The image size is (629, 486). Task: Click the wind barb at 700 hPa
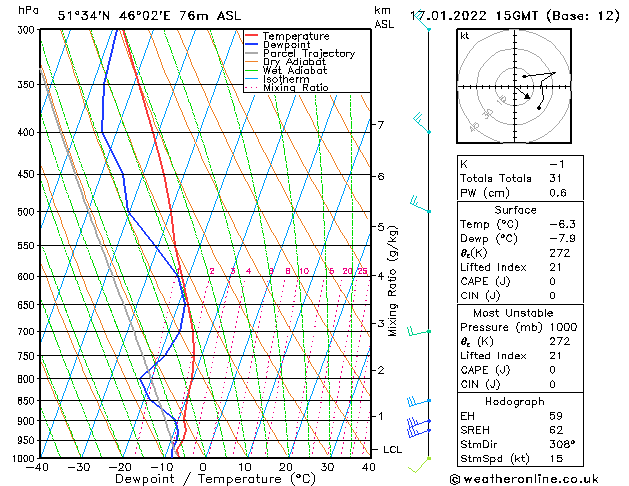coord(419,332)
